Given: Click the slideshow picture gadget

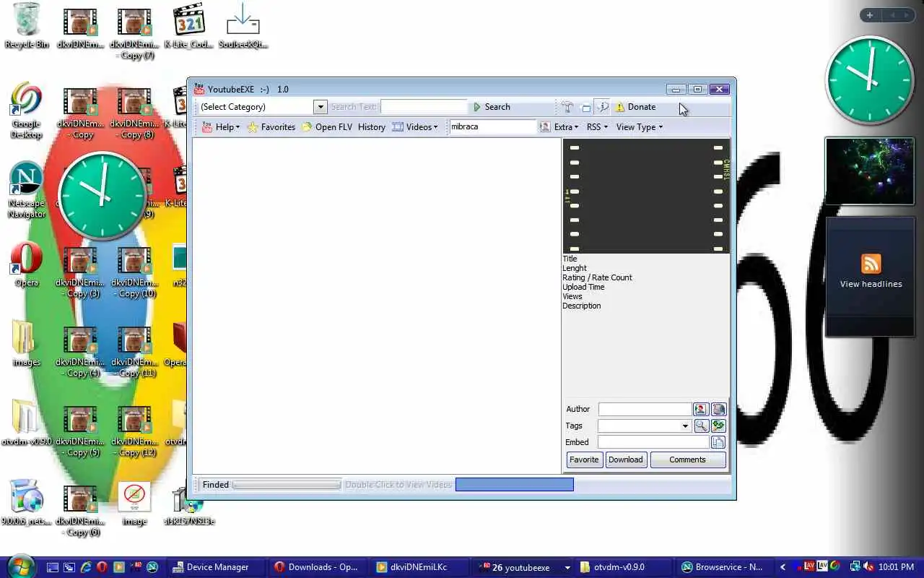Looking at the screenshot, I should pyautogui.click(x=870, y=171).
